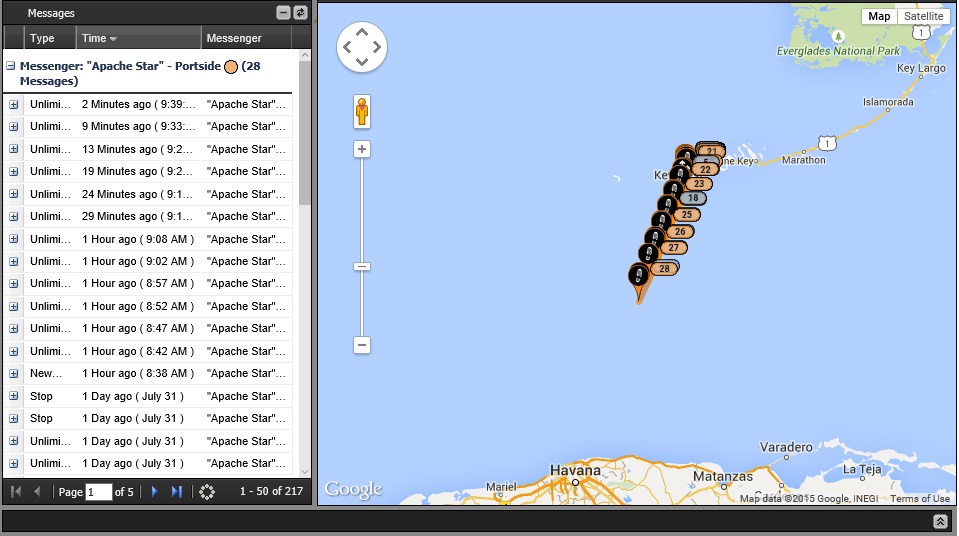Click the page number input field

pyautogui.click(x=98, y=492)
